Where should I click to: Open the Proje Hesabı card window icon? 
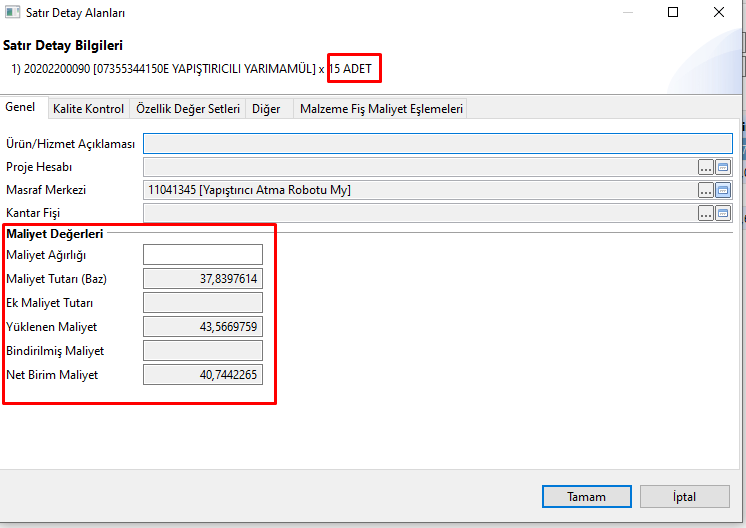click(x=723, y=167)
